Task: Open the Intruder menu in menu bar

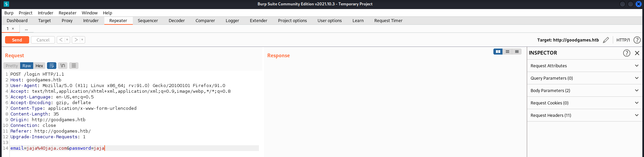Action: click(x=45, y=13)
